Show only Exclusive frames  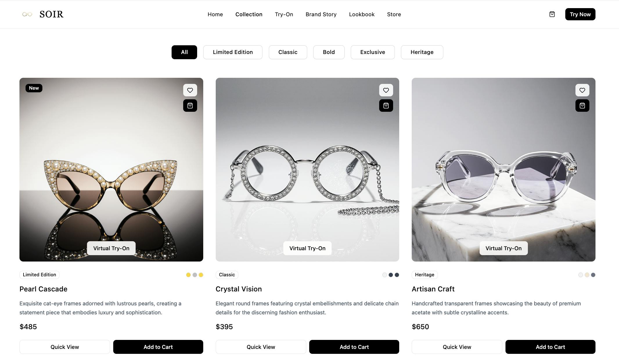pyautogui.click(x=373, y=52)
